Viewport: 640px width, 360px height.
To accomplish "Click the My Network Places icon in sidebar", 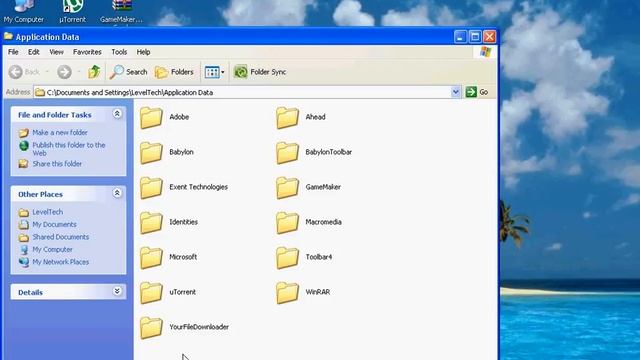I will coord(24,262).
